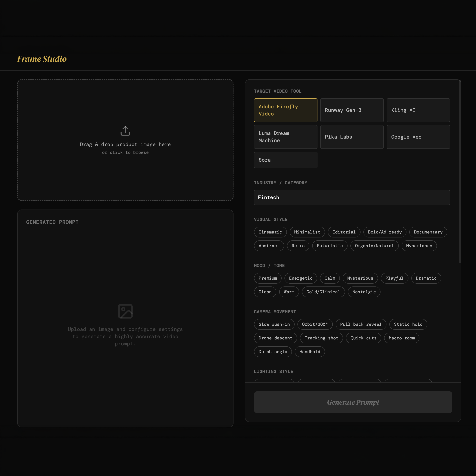Toggle the Cinematic visual style chip

[270, 232]
